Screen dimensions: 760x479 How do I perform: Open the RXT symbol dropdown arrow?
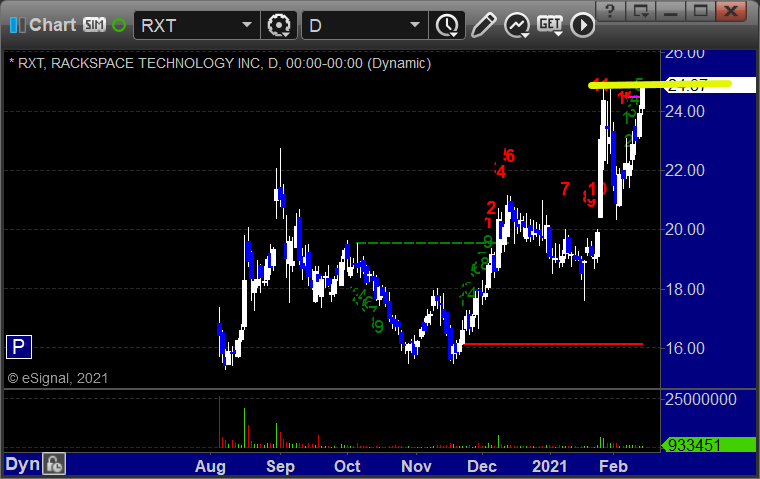[x=247, y=25]
